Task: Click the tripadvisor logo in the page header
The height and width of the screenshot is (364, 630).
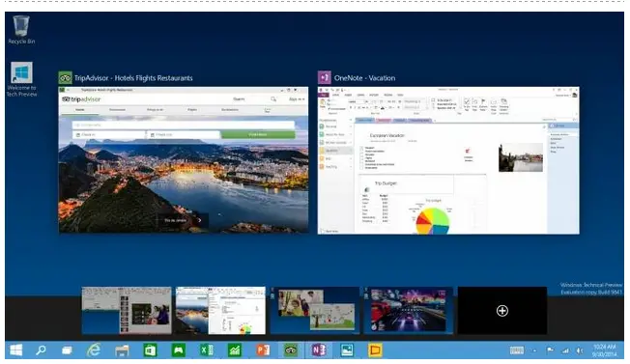Action: pos(81,99)
